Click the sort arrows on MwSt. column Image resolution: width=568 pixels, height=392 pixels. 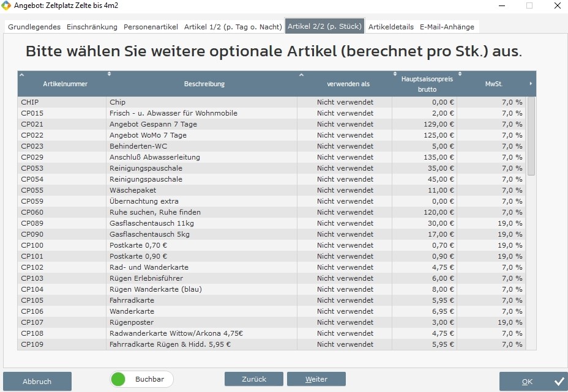(x=460, y=74)
